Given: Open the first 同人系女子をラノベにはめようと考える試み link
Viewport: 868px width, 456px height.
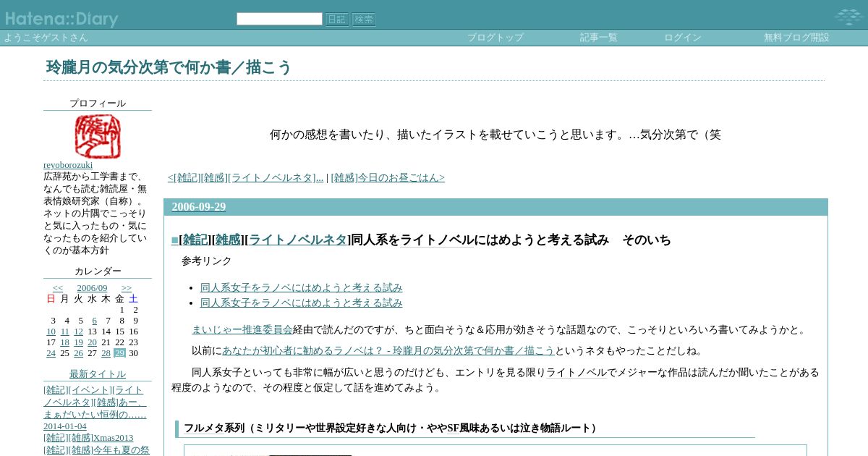Looking at the screenshot, I should point(302,288).
